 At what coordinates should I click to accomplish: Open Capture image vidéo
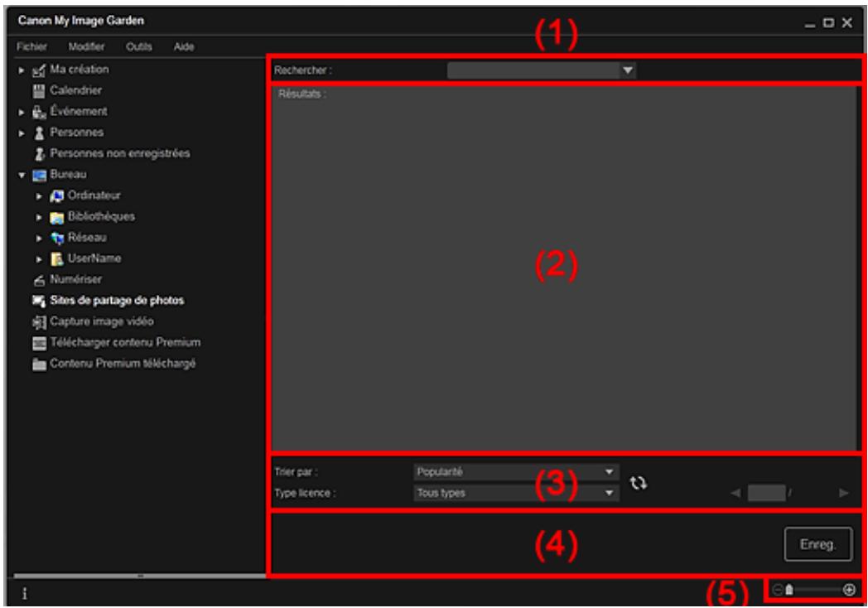tap(101, 321)
